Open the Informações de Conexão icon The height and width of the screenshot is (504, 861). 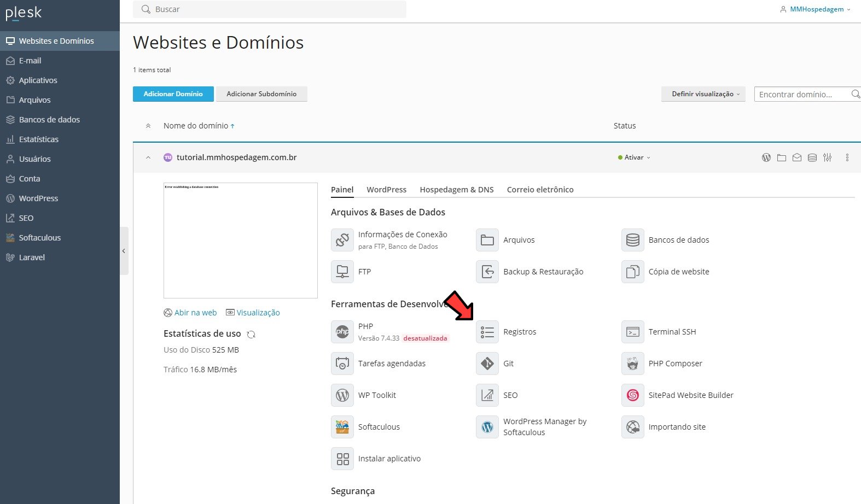[342, 240]
